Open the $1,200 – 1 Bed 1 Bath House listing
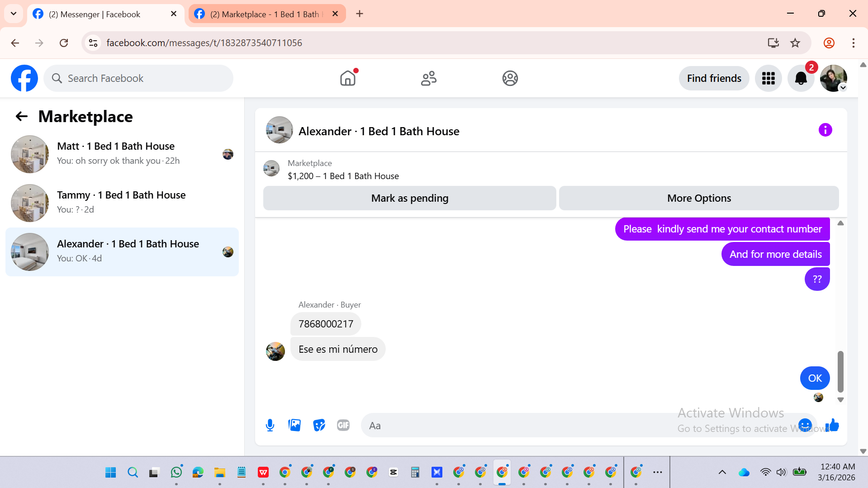 point(343,176)
